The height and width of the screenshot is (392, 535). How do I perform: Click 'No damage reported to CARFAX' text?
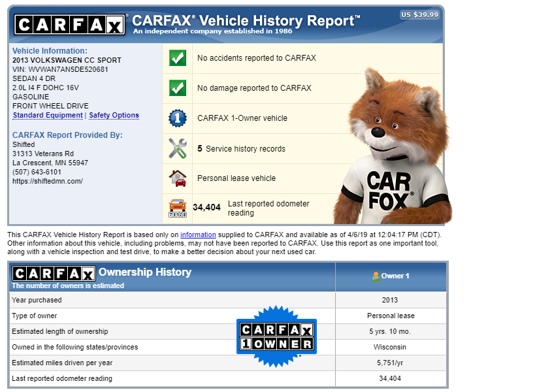(254, 88)
